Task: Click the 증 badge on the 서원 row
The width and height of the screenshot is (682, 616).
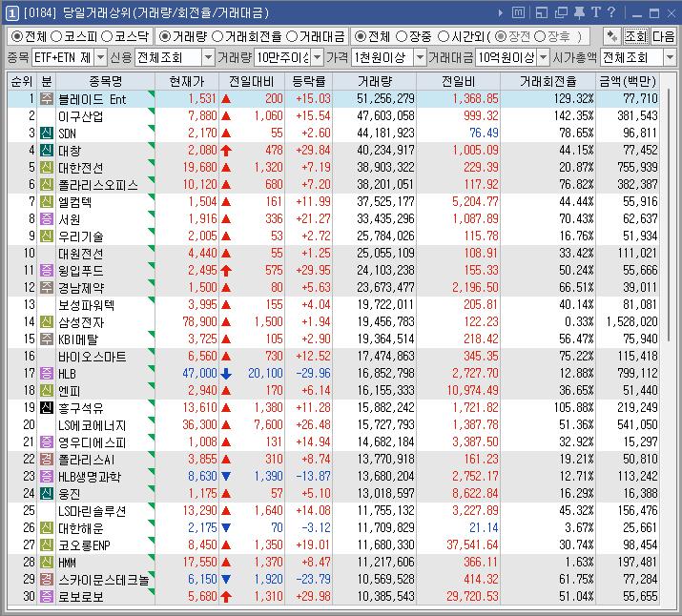Action: (x=47, y=218)
